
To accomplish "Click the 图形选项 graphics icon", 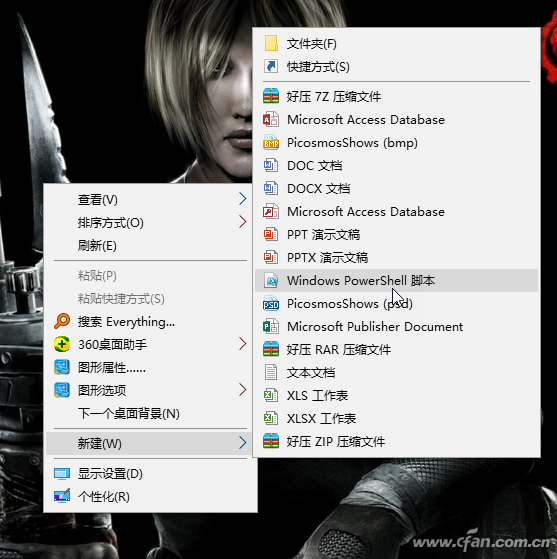I will 62,390.
